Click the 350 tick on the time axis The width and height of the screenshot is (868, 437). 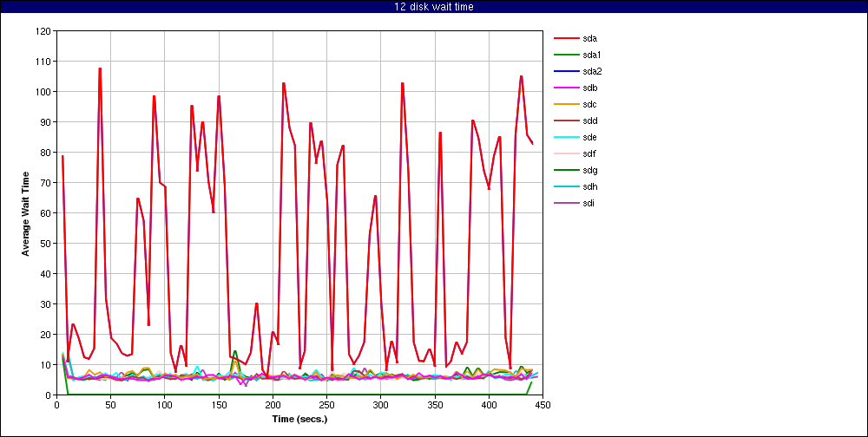(435, 405)
